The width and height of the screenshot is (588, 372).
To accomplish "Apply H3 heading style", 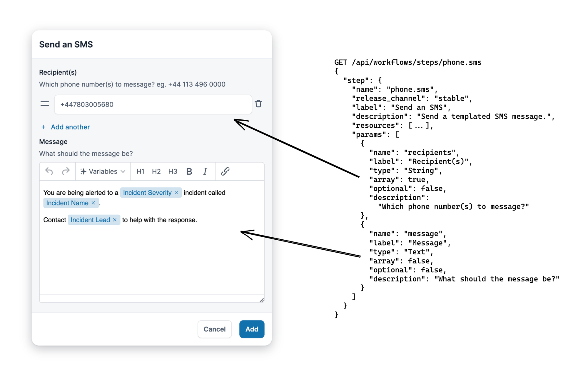I will point(173,171).
